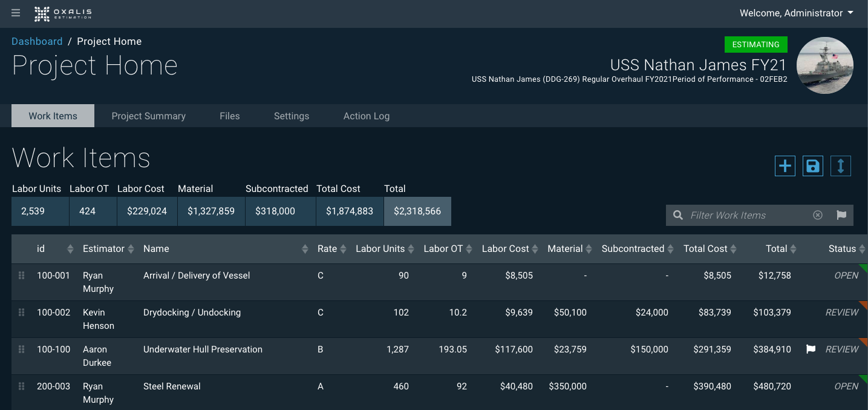Toggle the flag filter beside search box
The image size is (868, 410).
pyautogui.click(x=841, y=215)
